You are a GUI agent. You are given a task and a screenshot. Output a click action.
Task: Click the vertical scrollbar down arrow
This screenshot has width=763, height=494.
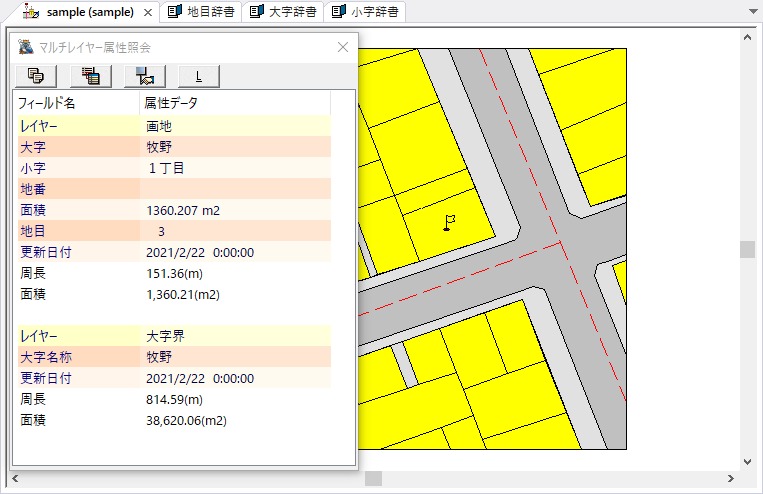tap(747, 462)
